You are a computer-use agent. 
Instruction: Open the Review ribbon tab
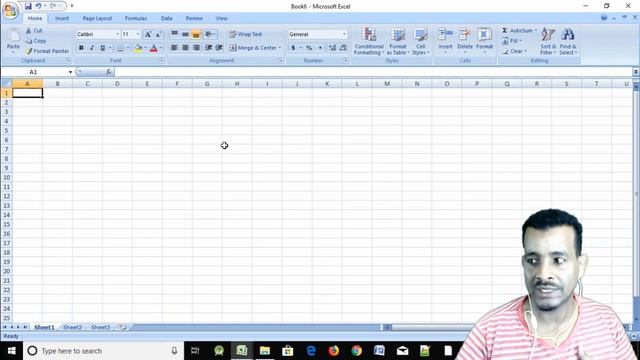click(194, 18)
